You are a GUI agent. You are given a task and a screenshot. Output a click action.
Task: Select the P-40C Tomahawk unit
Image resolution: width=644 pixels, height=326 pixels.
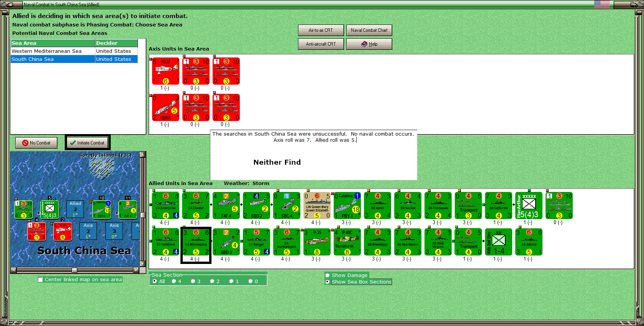347,242
